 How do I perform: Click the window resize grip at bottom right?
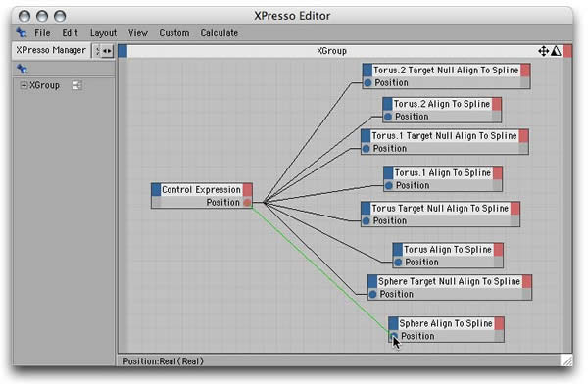click(x=567, y=360)
